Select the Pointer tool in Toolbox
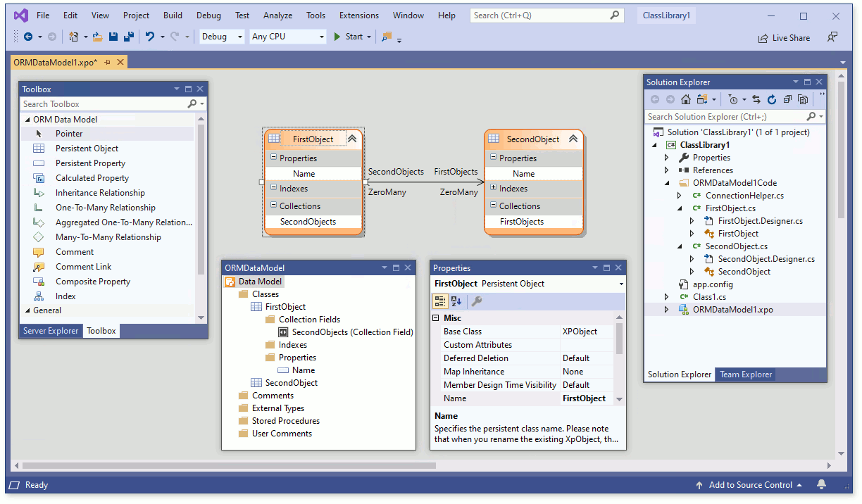 [x=106, y=134]
